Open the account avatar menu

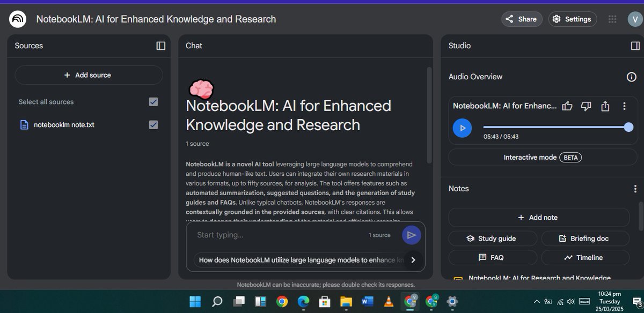[635, 19]
